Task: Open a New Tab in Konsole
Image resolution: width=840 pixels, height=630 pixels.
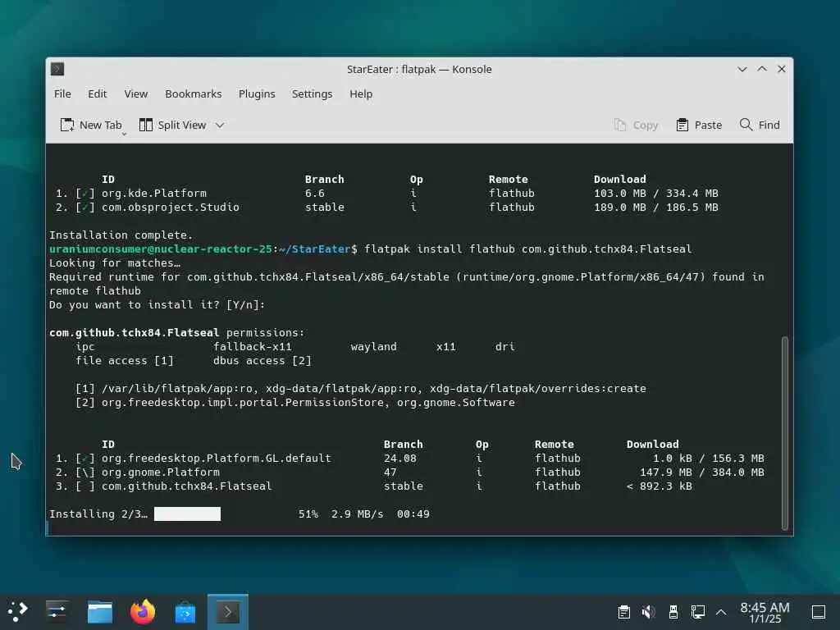Action: pyautogui.click(x=90, y=125)
